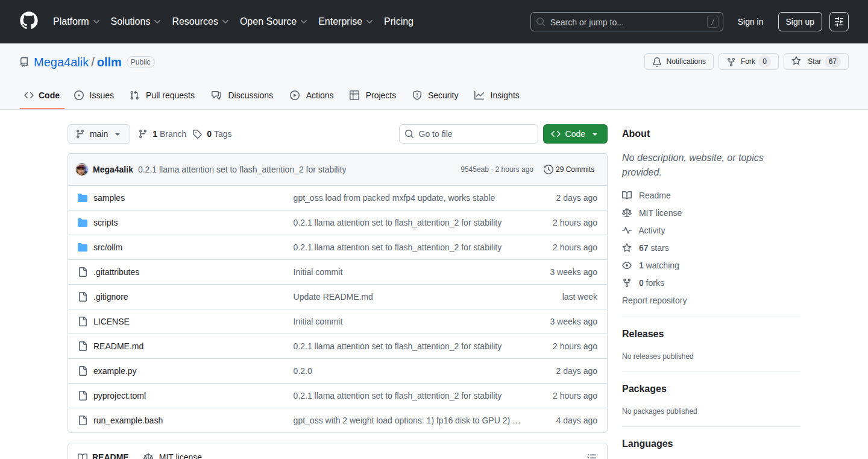Click the search magnifier icon in the header

[541, 22]
